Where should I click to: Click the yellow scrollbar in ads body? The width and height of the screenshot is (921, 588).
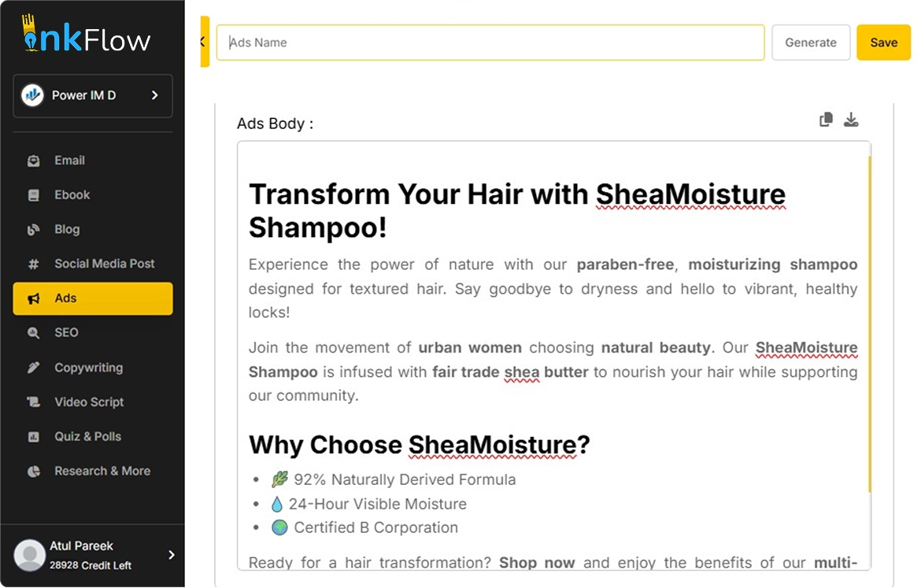point(870,323)
